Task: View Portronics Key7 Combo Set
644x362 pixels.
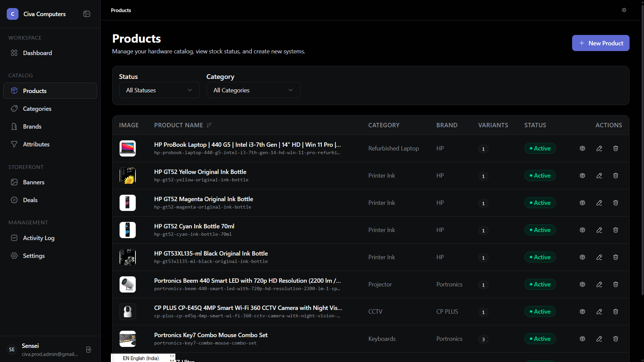Action: [583, 339]
